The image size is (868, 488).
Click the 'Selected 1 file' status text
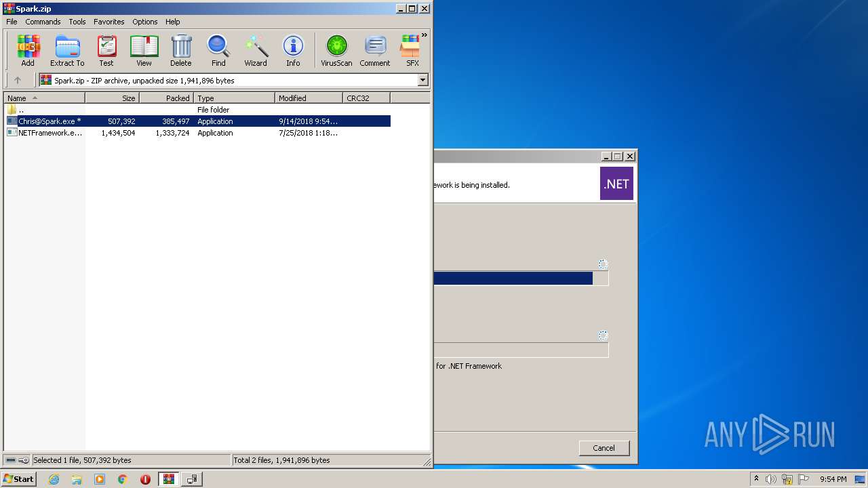point(82,460)
